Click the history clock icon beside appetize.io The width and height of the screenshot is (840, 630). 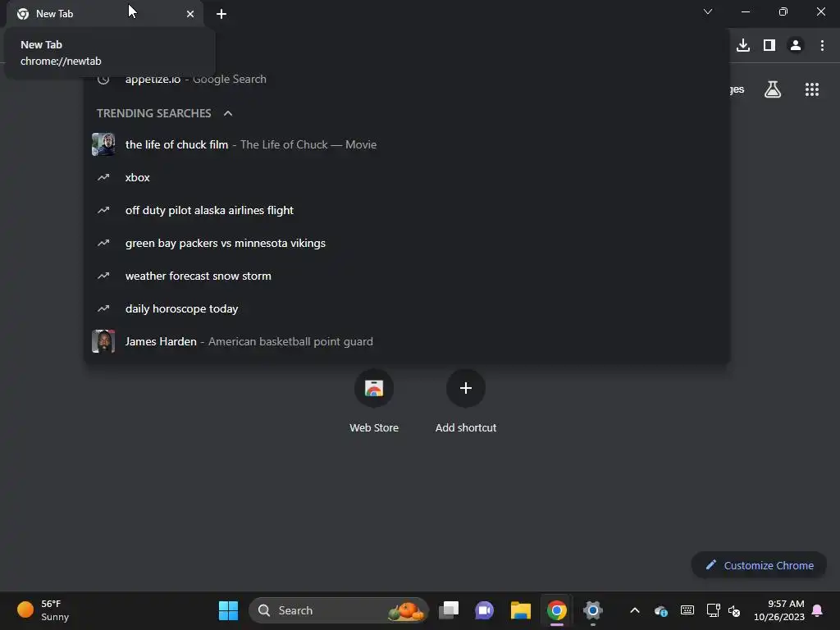click(103, 80)
